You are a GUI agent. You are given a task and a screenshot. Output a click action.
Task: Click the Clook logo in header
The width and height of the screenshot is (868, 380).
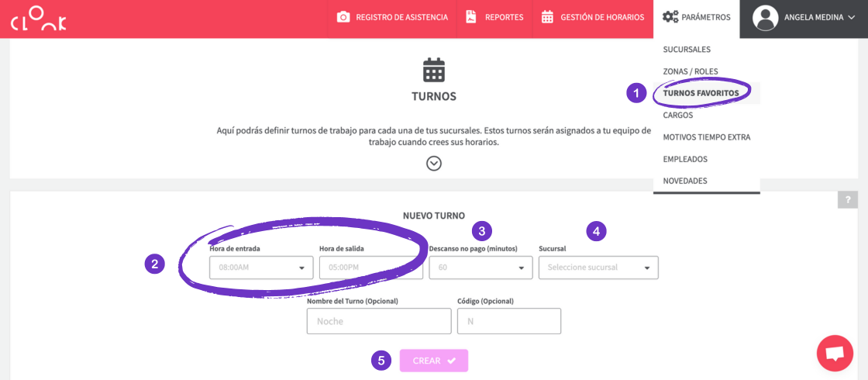[38, 19]
